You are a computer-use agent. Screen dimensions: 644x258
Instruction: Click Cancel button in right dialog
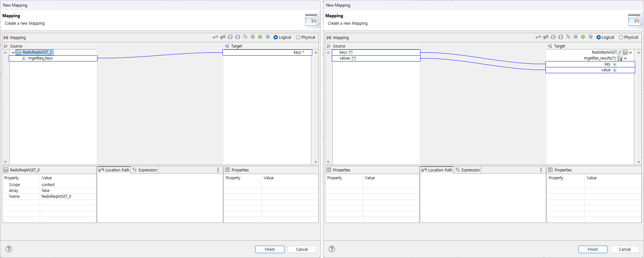tap(625, 249)
